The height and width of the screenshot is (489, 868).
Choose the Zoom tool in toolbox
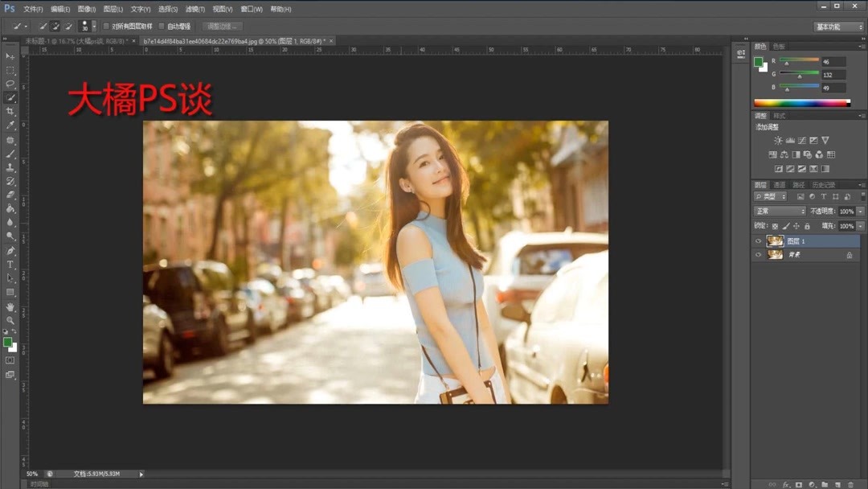10,320
